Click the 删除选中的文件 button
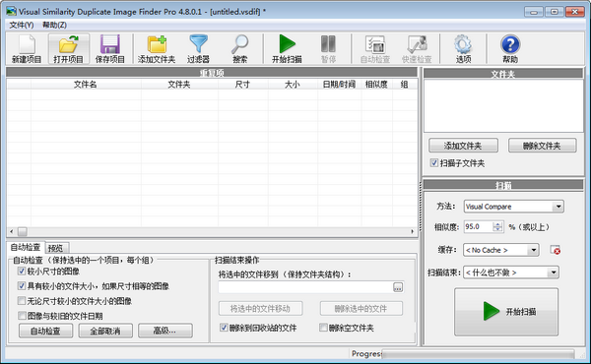Screen dimensions: 591x364 361,308
